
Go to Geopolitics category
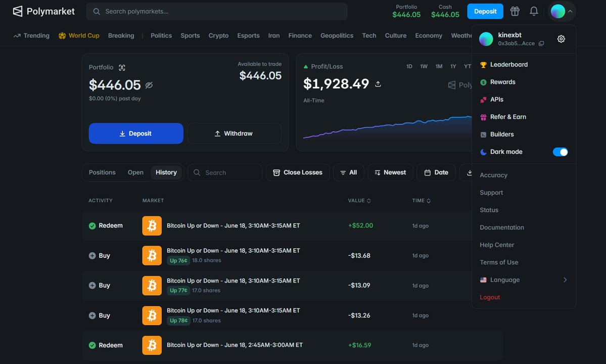coord(337,35)
